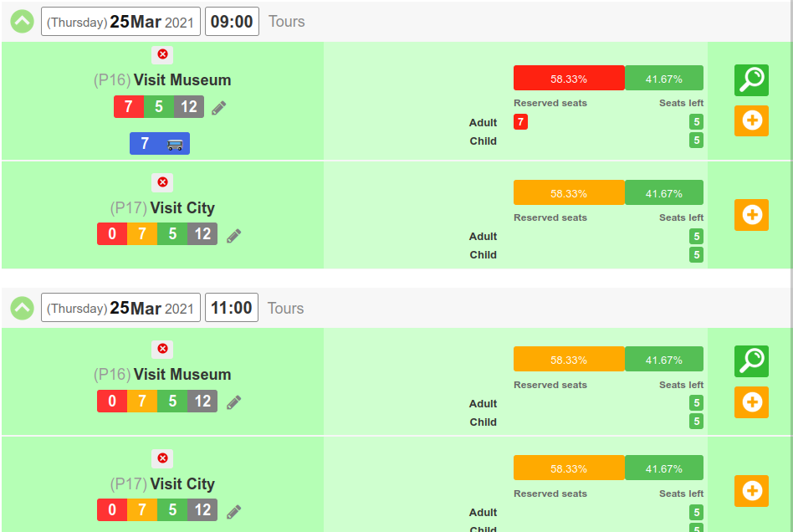Add reservation with plus for 09:00 Visit City
Screen dimensions: 793x532
[x=751, y=215]
